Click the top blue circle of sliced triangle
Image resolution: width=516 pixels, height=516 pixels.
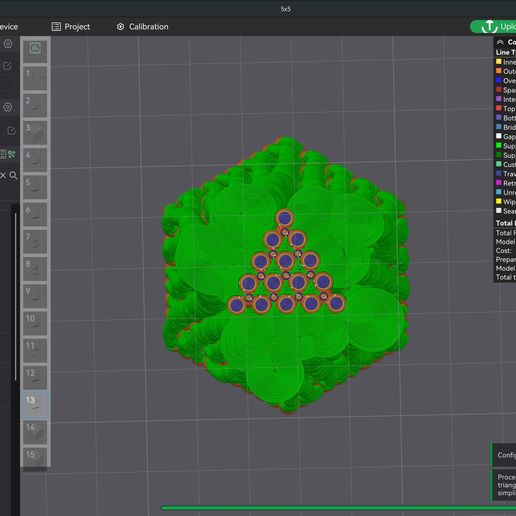(284, 218)
